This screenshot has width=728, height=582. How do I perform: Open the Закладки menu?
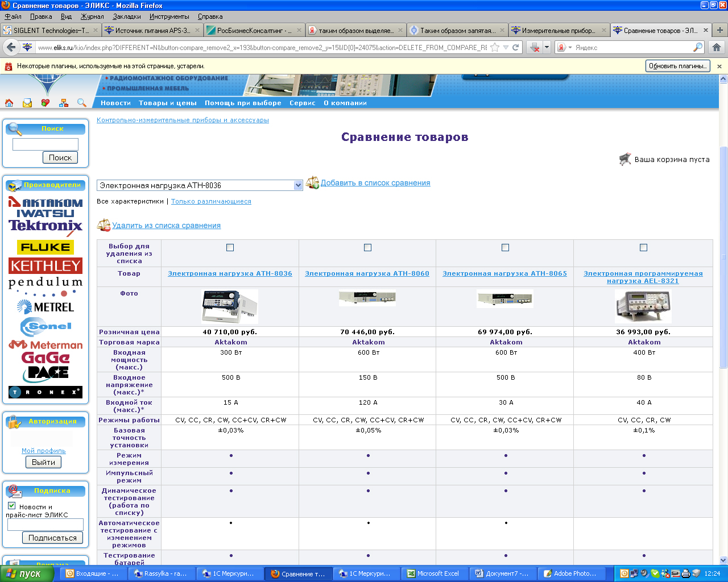[x=127, y=16]
